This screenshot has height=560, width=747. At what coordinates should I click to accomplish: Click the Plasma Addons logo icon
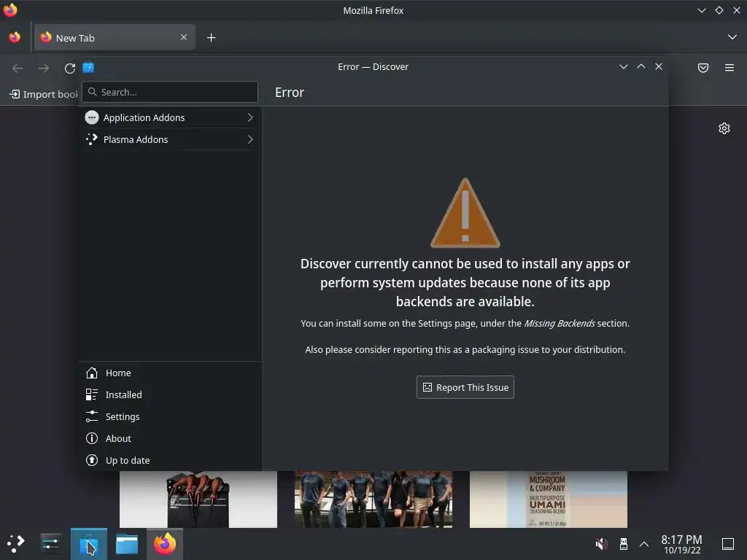(x=91, y=139)
